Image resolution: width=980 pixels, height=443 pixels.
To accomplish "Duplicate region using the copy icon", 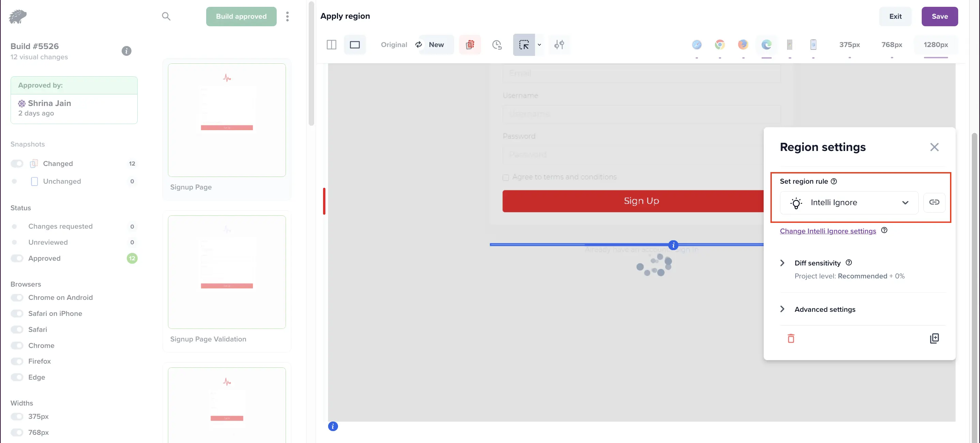I will pos(934,338).
